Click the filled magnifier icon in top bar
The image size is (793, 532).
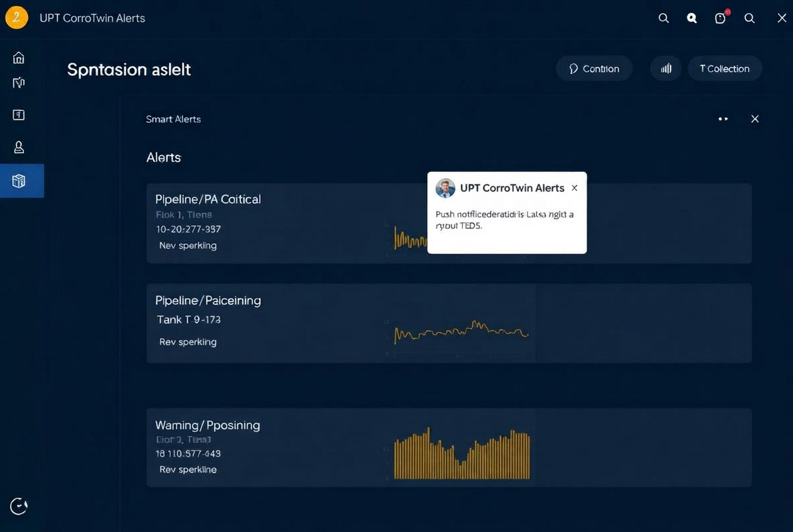[691, 18]
